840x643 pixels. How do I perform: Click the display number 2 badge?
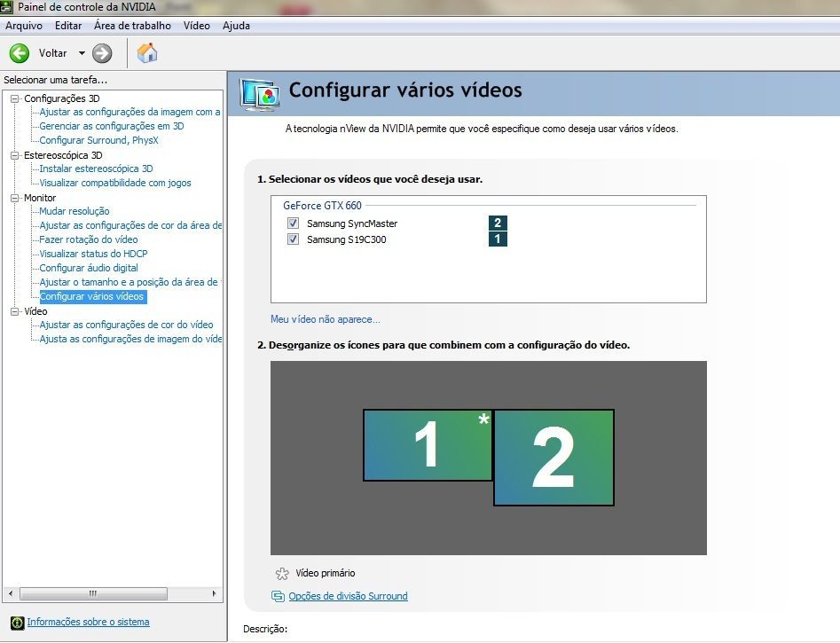[498, 223]
